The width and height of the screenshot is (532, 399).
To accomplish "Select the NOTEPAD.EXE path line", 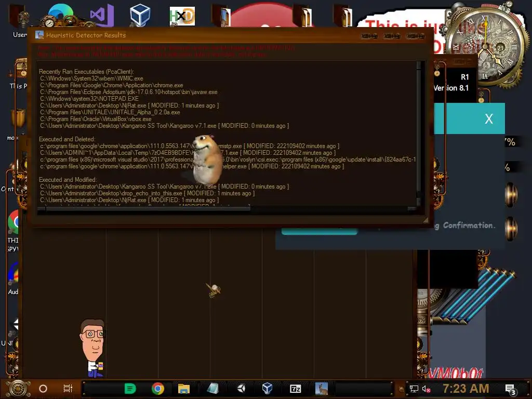I will pyautogui.click(x=89, y=99).
